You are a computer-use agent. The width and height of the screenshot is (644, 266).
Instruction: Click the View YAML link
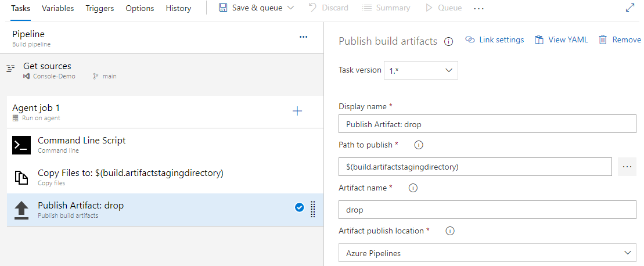coord(562,40)
